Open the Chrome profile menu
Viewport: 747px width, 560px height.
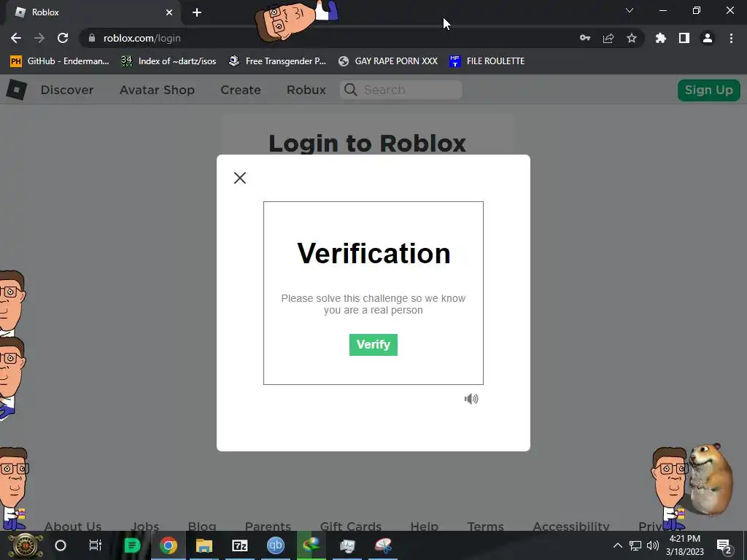(708, 38)
